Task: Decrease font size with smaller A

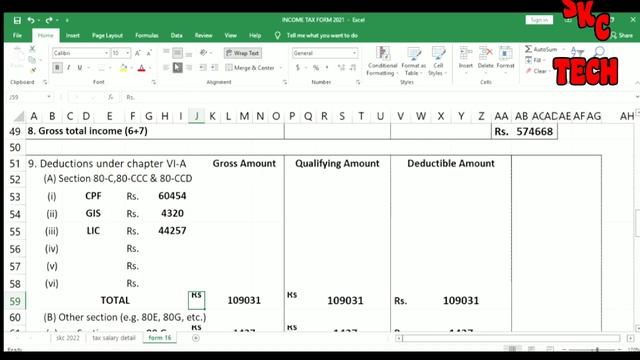Action: click(x=149, y=53)
